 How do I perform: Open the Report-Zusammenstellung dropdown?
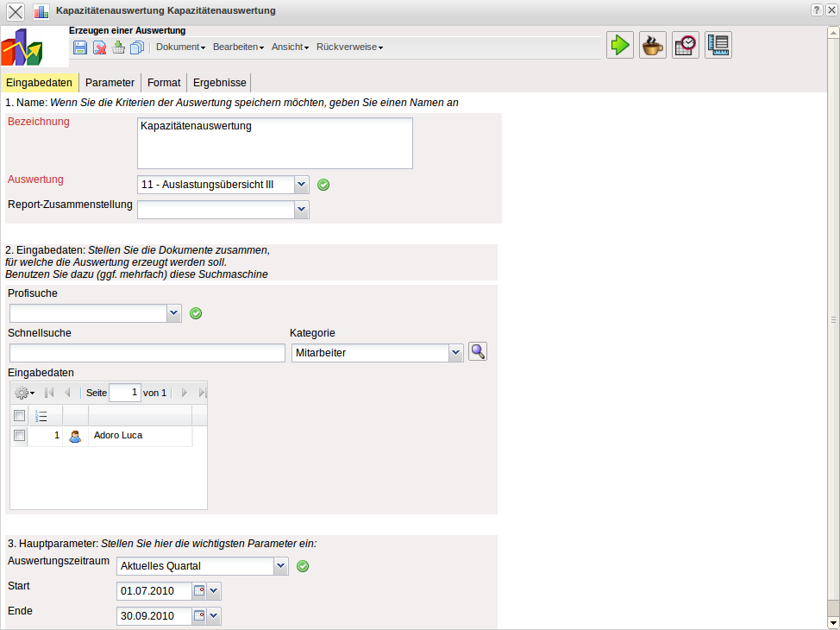[301, 210]
